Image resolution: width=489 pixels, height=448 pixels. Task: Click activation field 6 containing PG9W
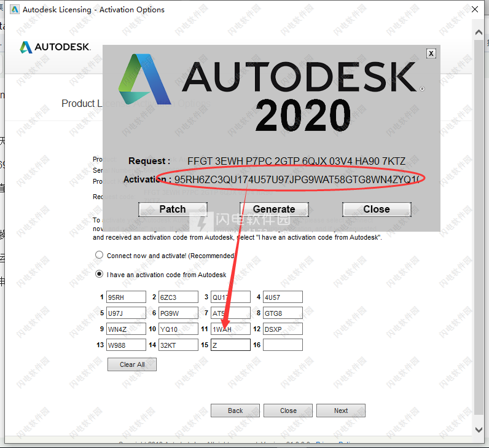pos(178,313)
